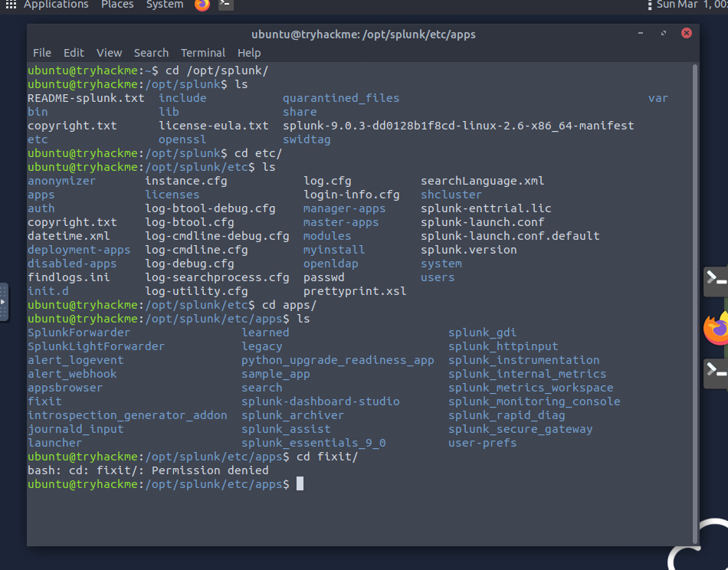Open the terminal File menu
Screen dimensions: 728x570
pyautogui.click(x=42, y=53)
